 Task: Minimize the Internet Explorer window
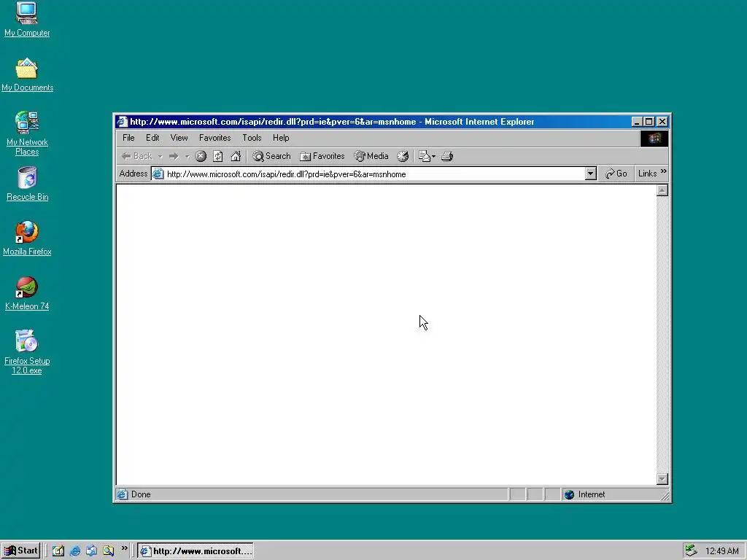[x=637, y=122]
